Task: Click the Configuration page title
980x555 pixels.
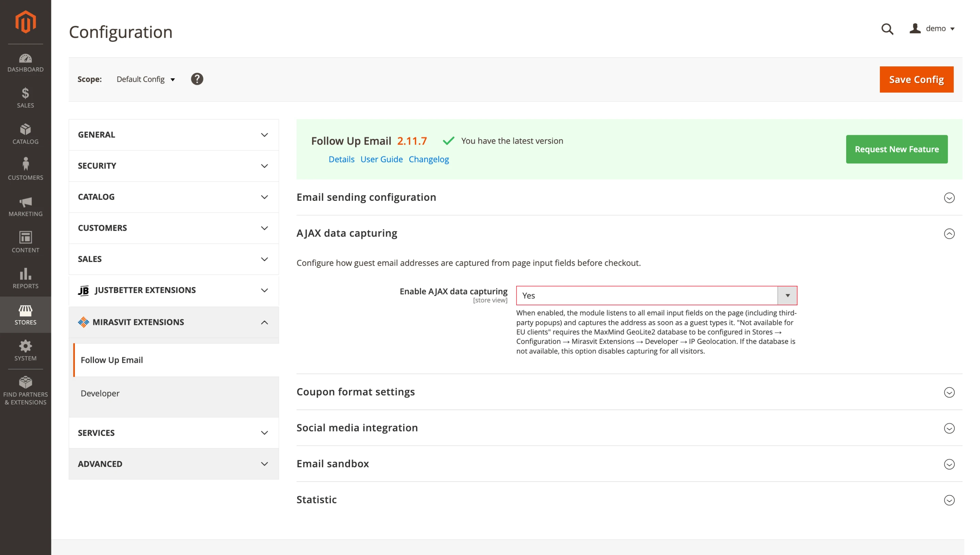Action: pyautogui.click(x=121, y=32)
